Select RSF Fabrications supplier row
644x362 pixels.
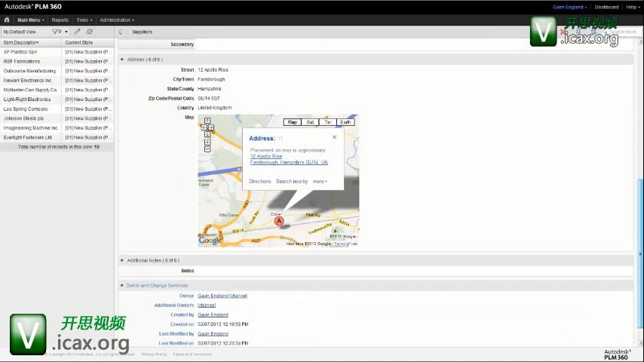coord(57,62)
